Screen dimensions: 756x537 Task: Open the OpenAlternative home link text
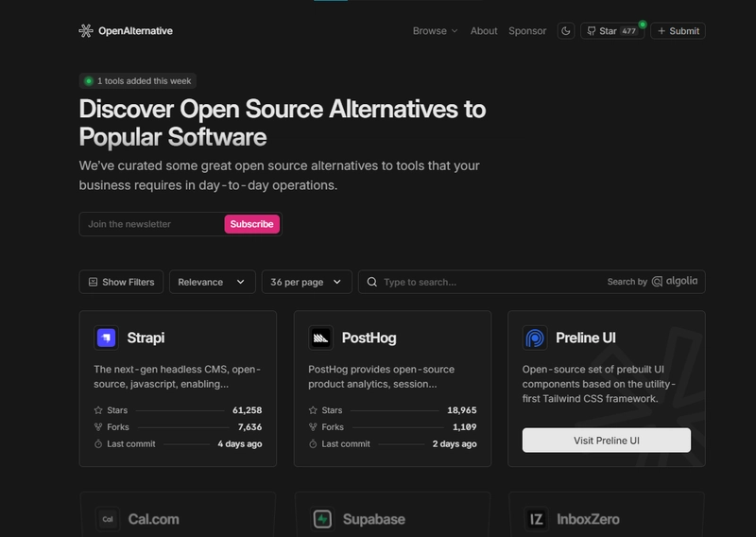click(135, 31)
